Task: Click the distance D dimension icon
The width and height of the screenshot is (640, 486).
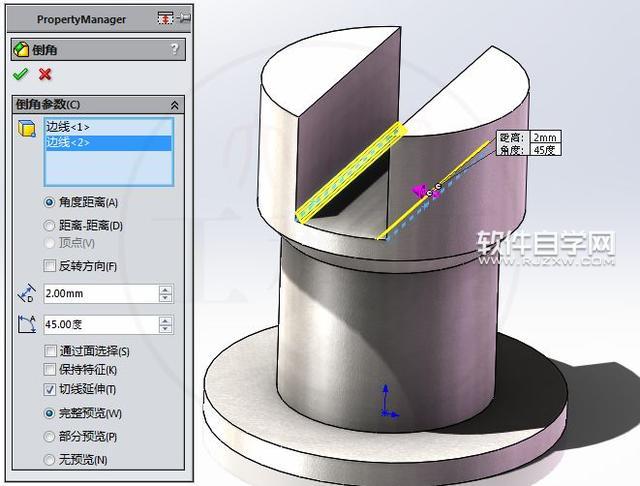Action: (x=27, y=294)
